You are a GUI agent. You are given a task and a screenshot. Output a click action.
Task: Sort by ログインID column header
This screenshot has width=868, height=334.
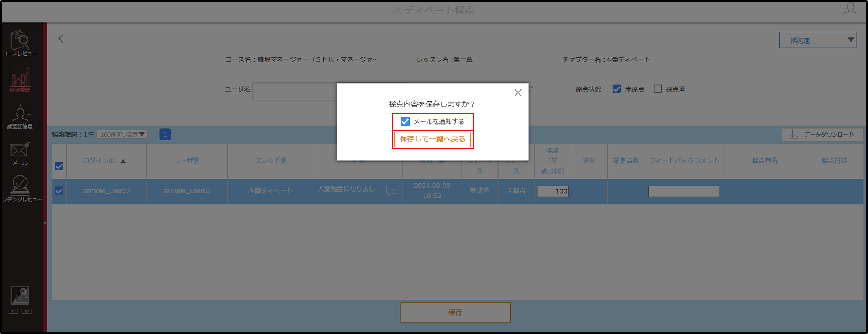click(x=107, y=161)
